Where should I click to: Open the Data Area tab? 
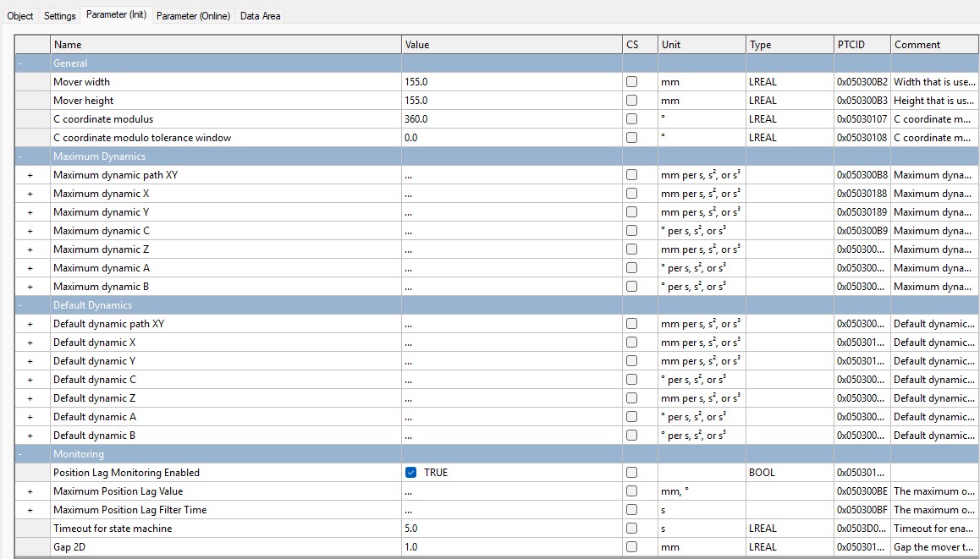259,15
